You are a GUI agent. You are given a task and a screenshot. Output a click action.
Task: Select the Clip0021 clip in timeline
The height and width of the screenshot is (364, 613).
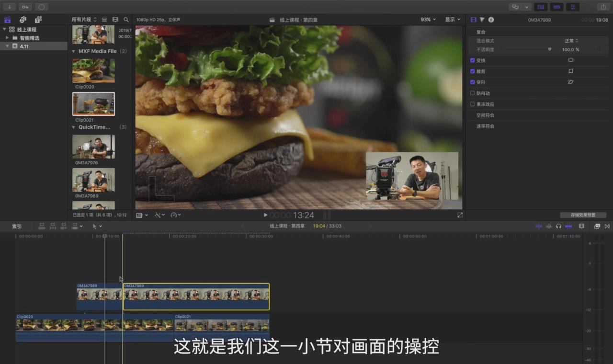tap(221, 328)
